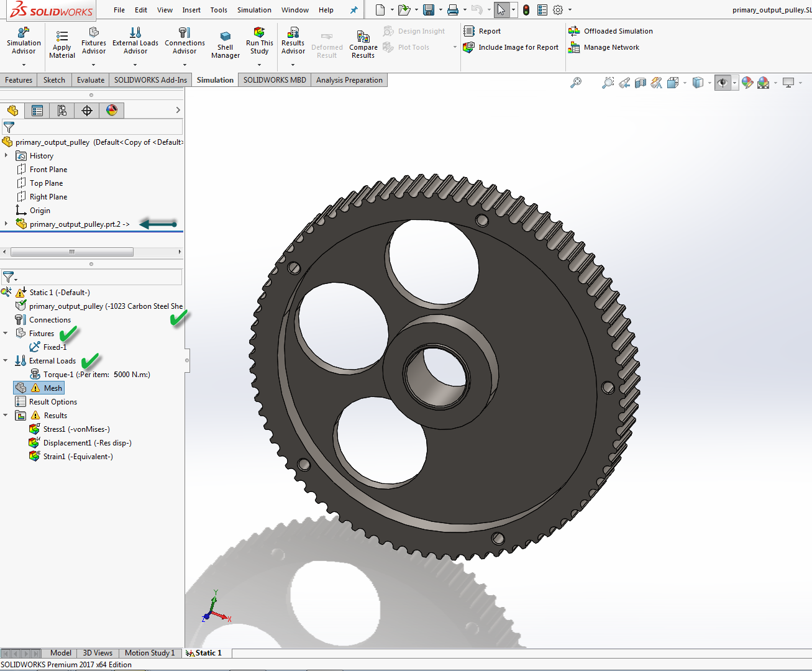Open Apply Scene dropdown arrow

tap(775, 83)
